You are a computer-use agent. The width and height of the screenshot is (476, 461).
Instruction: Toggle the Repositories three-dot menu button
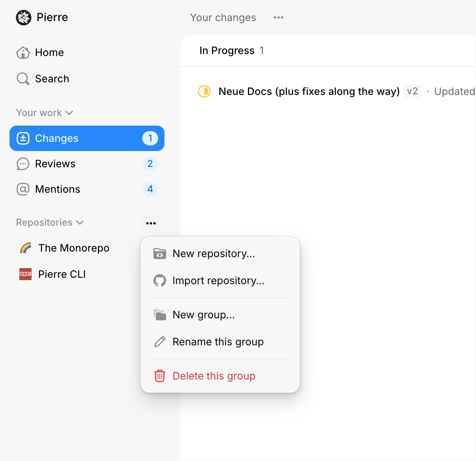(151, 223)
